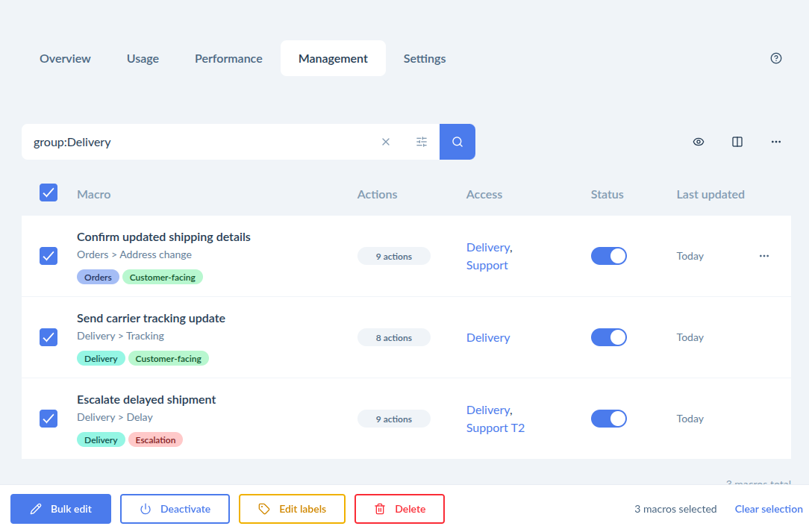Image resolution: width=809 pixels, height=532 pixels.
Task: Click the Actions column header
Action: tap(377, 195)
